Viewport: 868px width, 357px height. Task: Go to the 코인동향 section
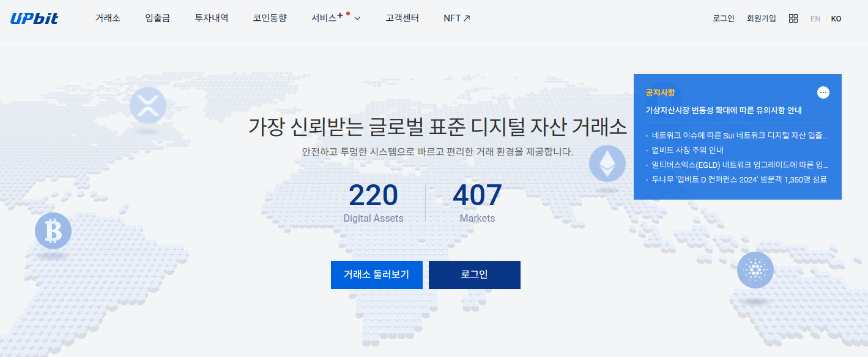point(269,18)
